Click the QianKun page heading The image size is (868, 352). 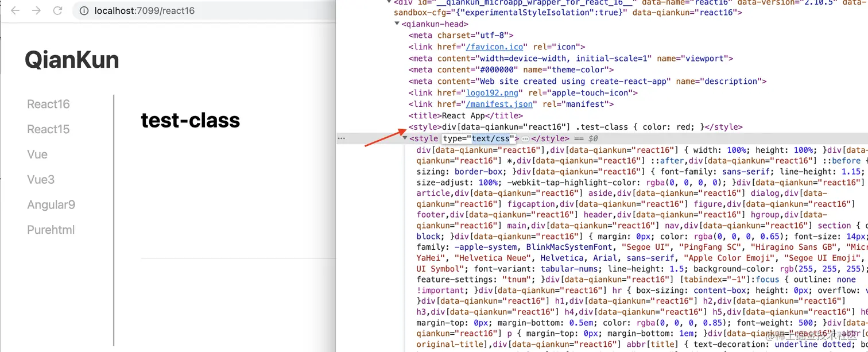[x=72, y=60]
